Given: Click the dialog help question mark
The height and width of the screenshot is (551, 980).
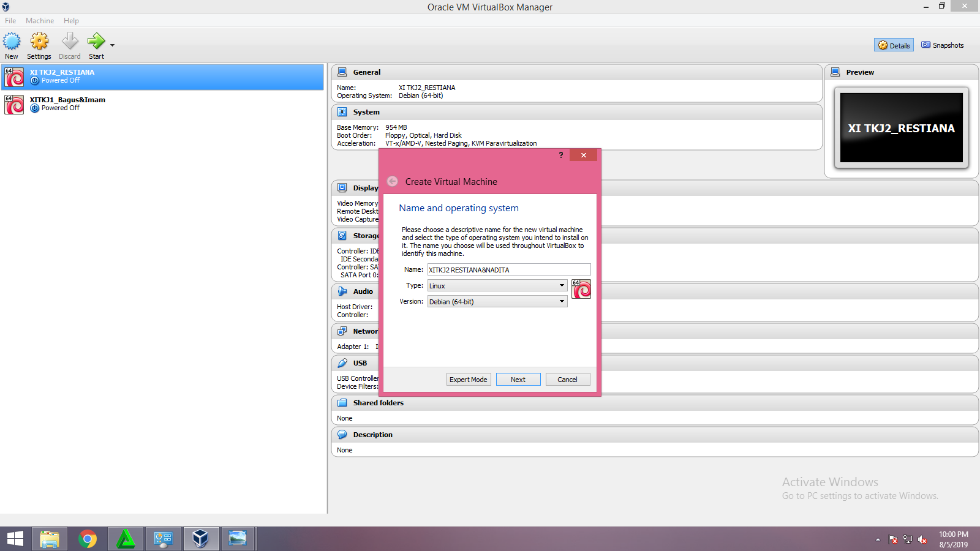Looking at the screenshot, I should [x=561, y=155].
